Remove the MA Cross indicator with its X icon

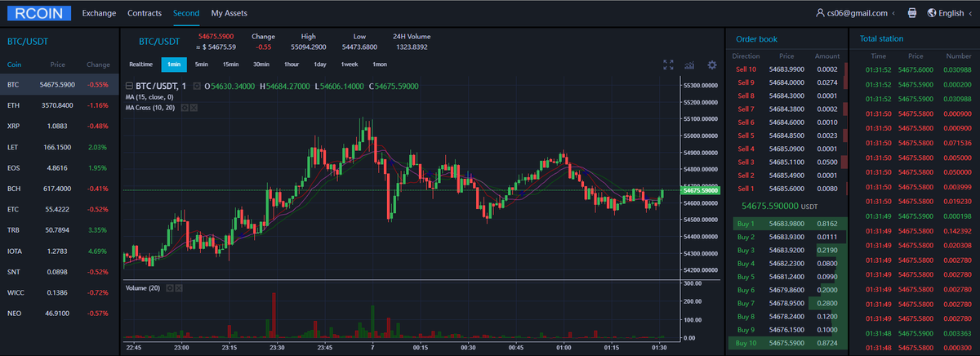194,107
